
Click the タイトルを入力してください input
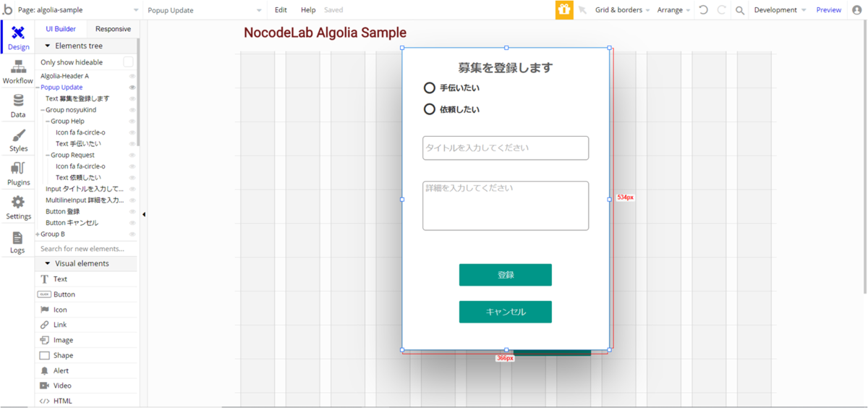(x=506, y=148)
